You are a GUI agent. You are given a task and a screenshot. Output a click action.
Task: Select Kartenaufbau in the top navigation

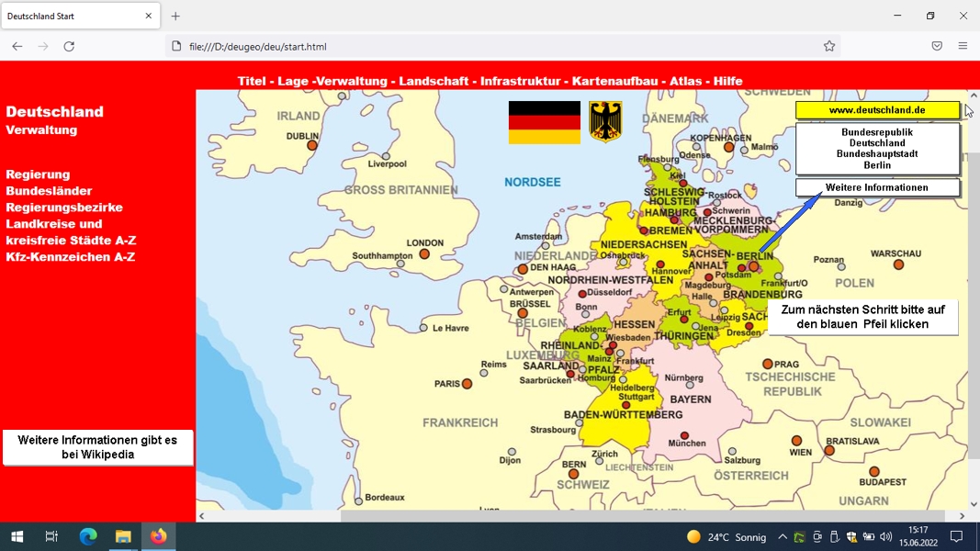coord(615,81)
